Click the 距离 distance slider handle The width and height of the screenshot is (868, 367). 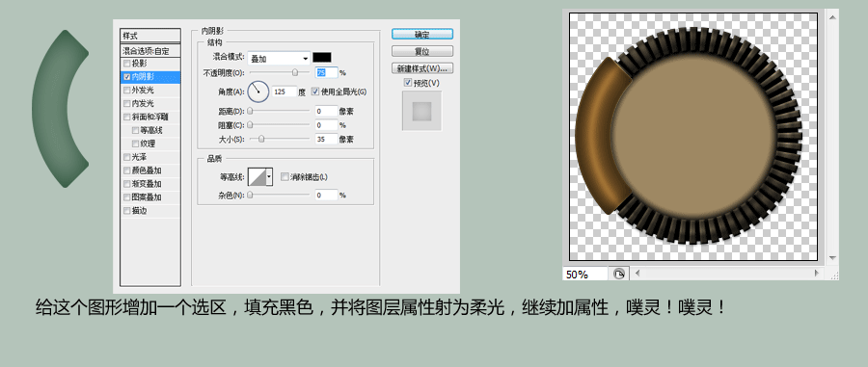click(250, 111)
